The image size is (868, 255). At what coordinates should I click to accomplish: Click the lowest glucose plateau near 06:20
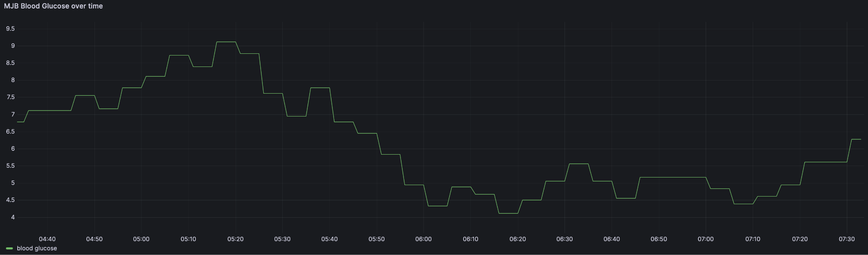pos(508,213)
